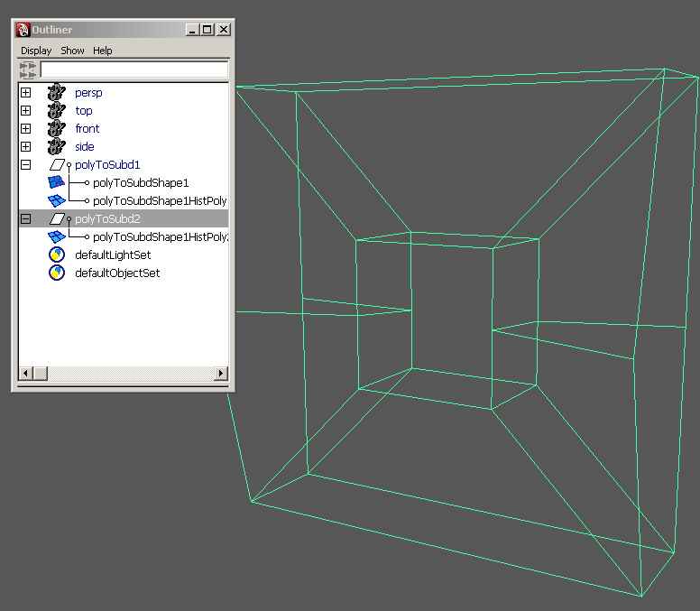
Task: Click the defaultObjectSet set icon
Action: pyautogui.click(x=57, y=273)
